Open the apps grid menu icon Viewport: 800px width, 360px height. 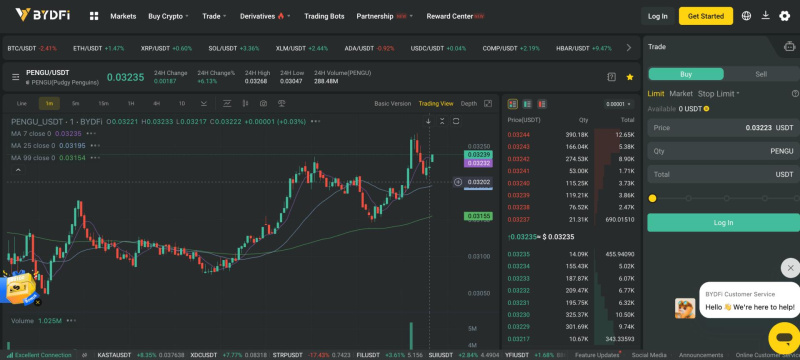click(x=94, y=16)
